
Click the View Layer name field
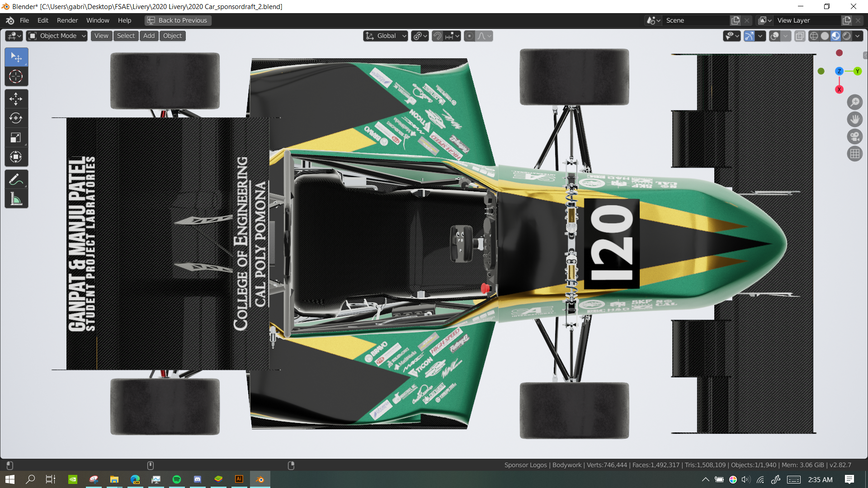(807, 20)
